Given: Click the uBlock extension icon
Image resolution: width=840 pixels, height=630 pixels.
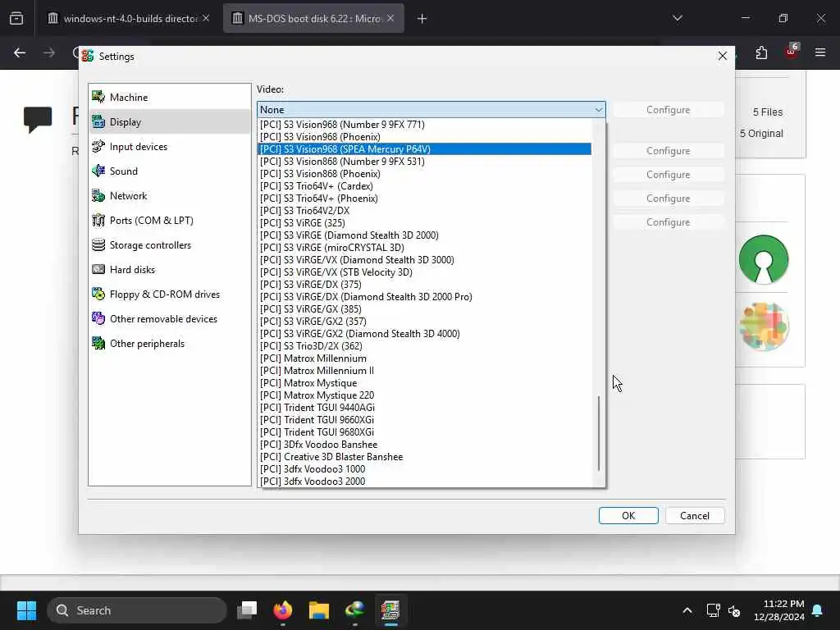Looking at the screenshot, I should pyautogui.click(x=791, y=52).
